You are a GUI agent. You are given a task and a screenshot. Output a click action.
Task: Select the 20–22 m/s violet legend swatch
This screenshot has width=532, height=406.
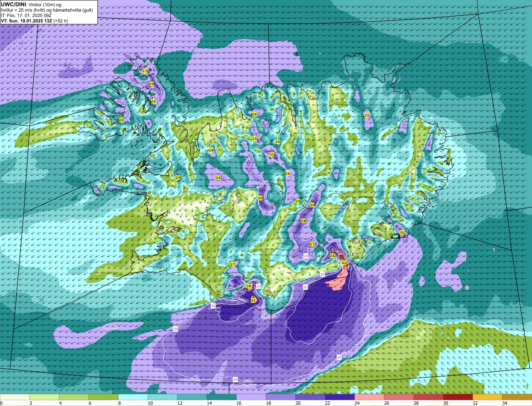pyautogui.click(x=310, y=397)
